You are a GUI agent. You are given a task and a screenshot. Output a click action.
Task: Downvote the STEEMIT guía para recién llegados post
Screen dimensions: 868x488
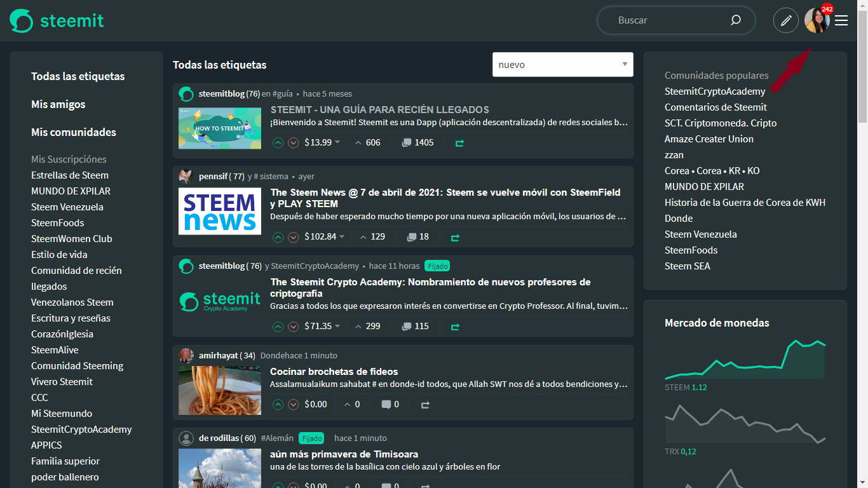click(294, 143)
